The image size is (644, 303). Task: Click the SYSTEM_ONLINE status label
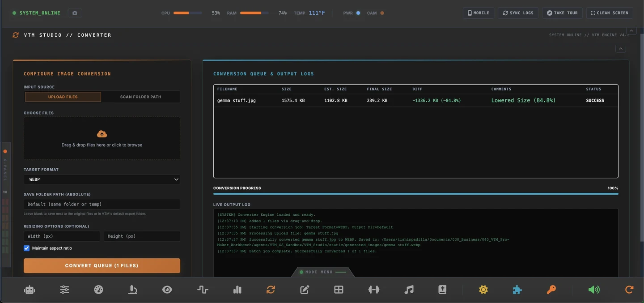[x=40, y=13]
